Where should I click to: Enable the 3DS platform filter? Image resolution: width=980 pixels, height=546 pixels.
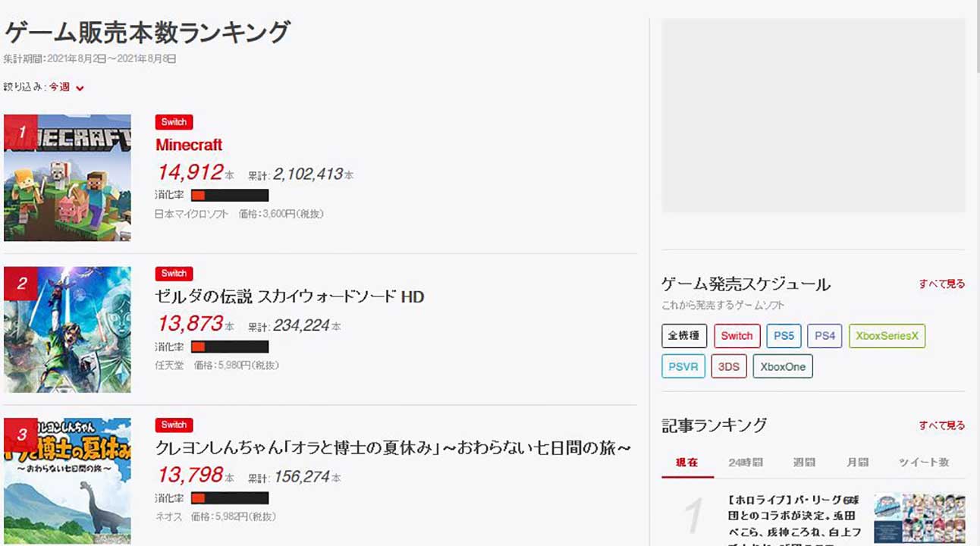pyautogui.click(x=728, y=366)
